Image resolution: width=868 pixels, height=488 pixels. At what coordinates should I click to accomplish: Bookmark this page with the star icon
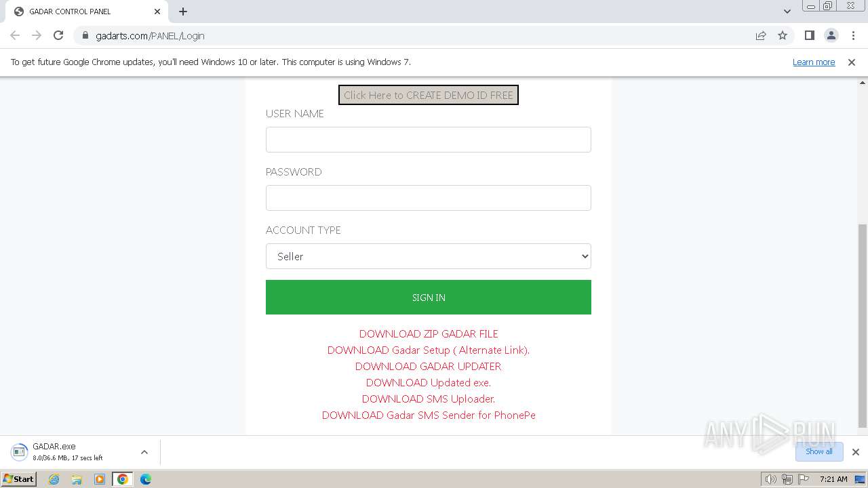click(783, 35)
